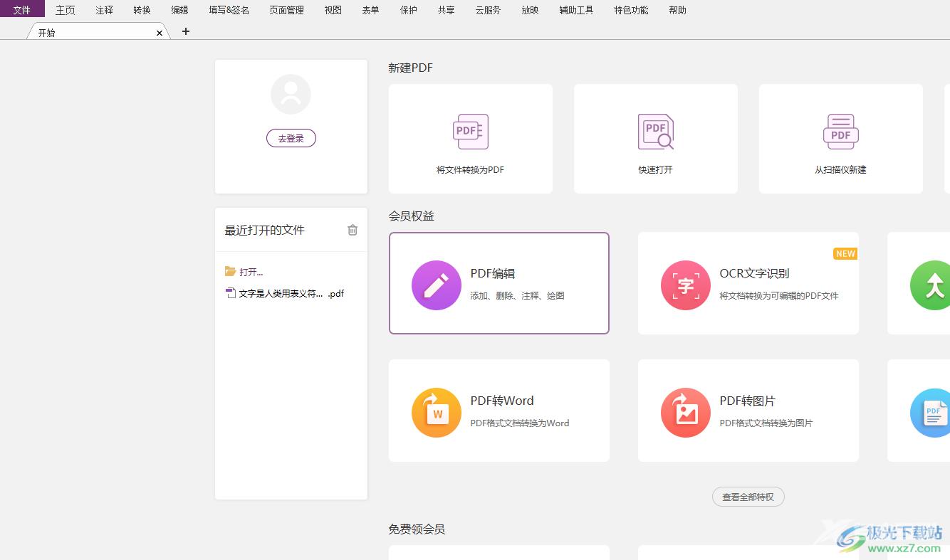The image size is (950, 560).
Task: Click the 去登录 login button
Action: point(291,138)
